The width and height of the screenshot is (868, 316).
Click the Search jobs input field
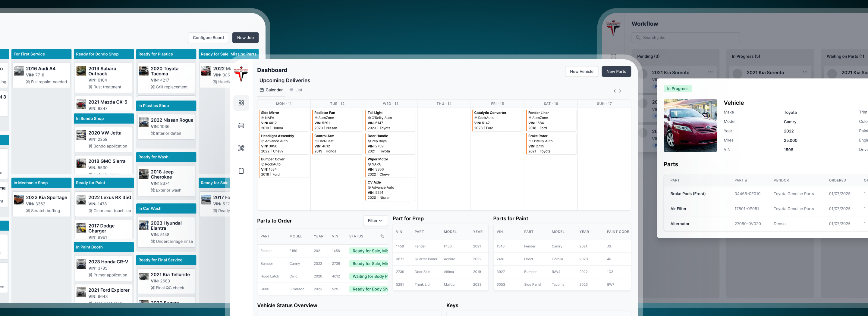click(686, 38)
